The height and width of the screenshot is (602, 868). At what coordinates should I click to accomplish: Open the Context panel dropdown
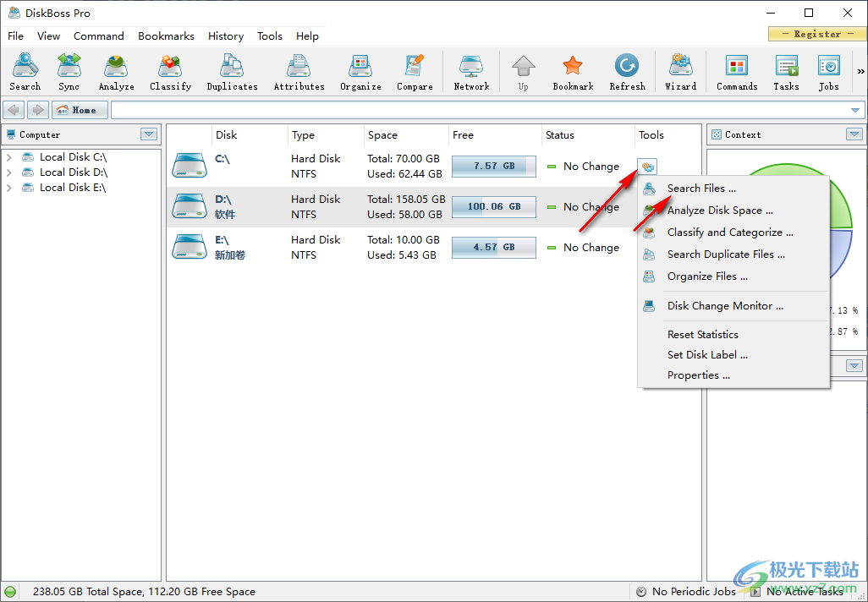(854, 134)
